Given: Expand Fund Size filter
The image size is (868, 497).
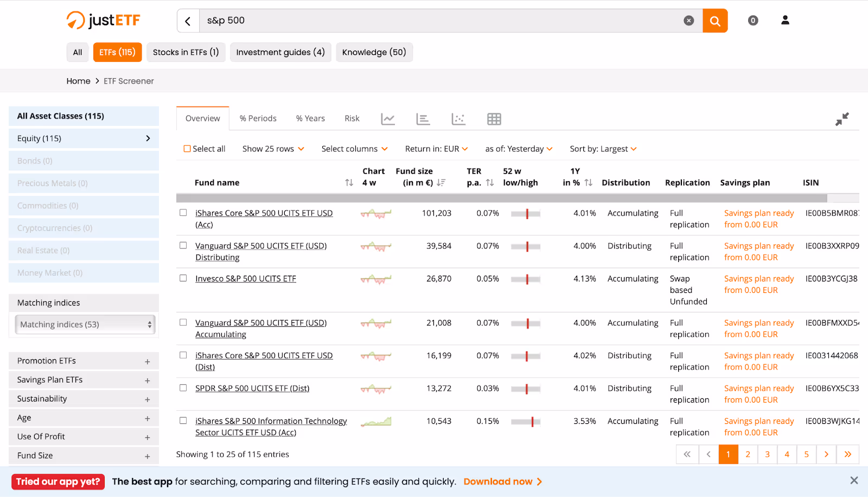Looking at the screenshot, I should 84,456.
